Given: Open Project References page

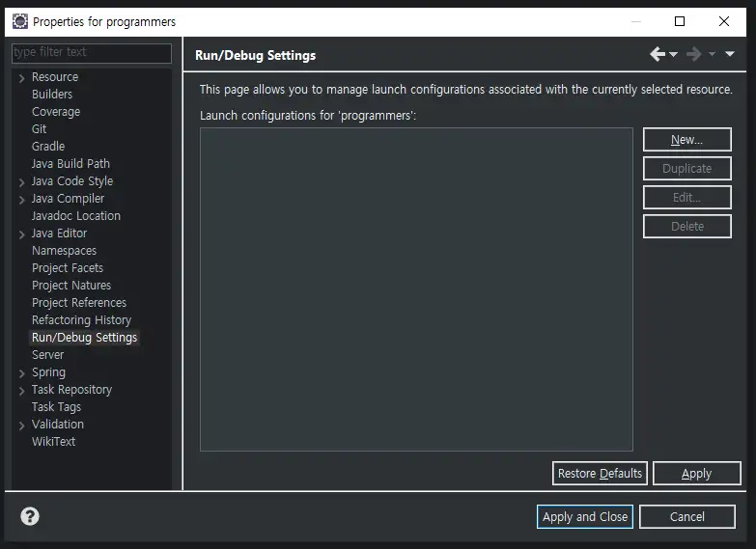Looking at the screenshot, I should click(x=79, y=302).
